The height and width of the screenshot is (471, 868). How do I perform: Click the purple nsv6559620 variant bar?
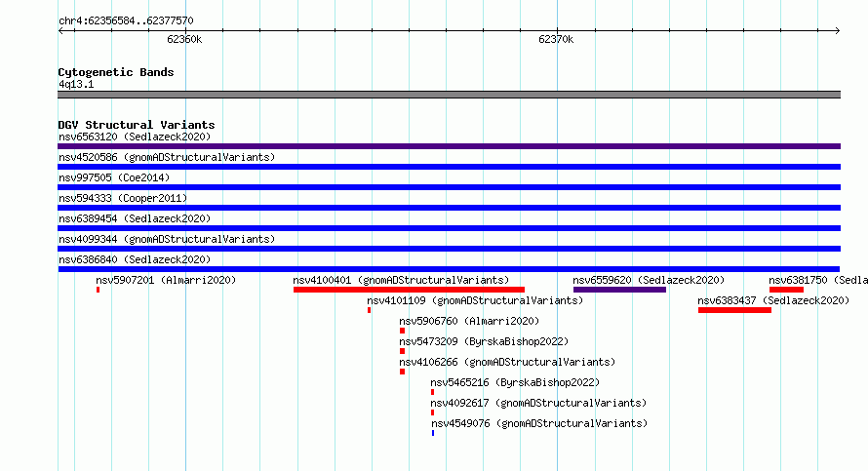(x=619, y=290)
